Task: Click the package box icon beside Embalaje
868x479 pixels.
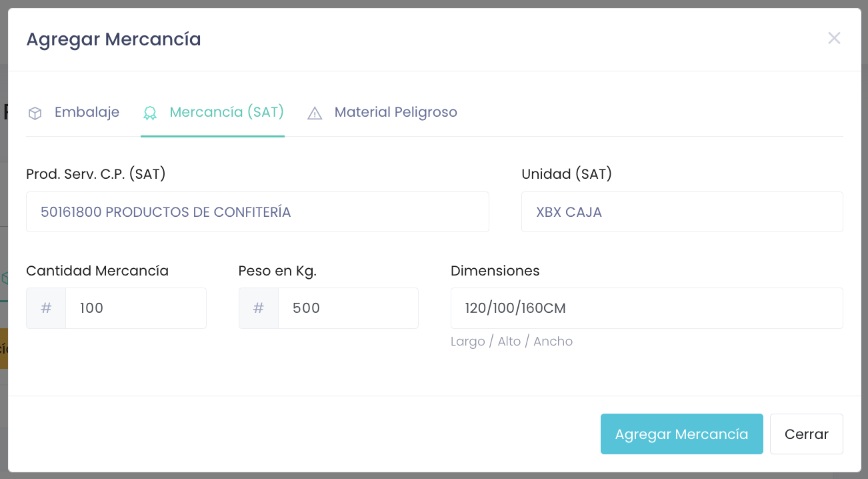Action: coord(35,112)
